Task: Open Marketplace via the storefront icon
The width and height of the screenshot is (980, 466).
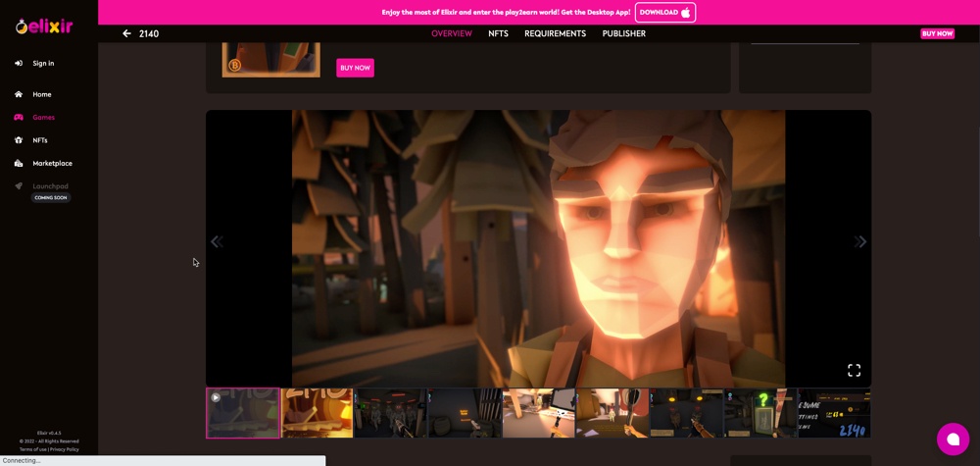Action: 19,163
